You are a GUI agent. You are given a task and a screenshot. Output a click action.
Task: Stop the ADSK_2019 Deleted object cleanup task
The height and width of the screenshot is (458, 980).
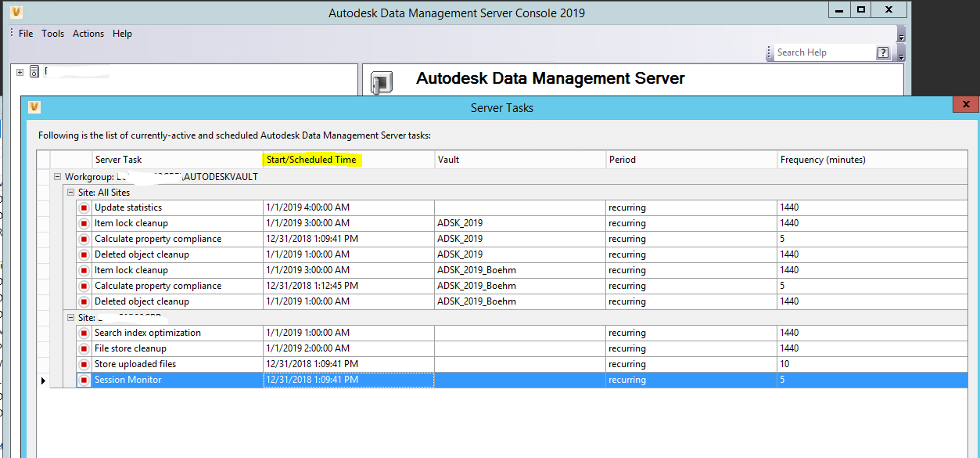(x=84, y=254)
